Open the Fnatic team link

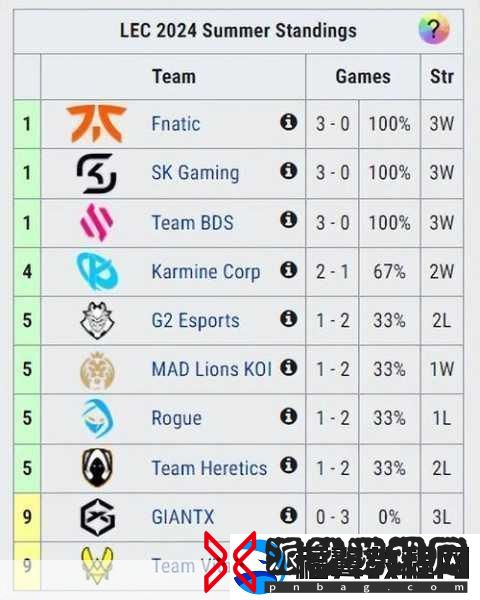176,124
